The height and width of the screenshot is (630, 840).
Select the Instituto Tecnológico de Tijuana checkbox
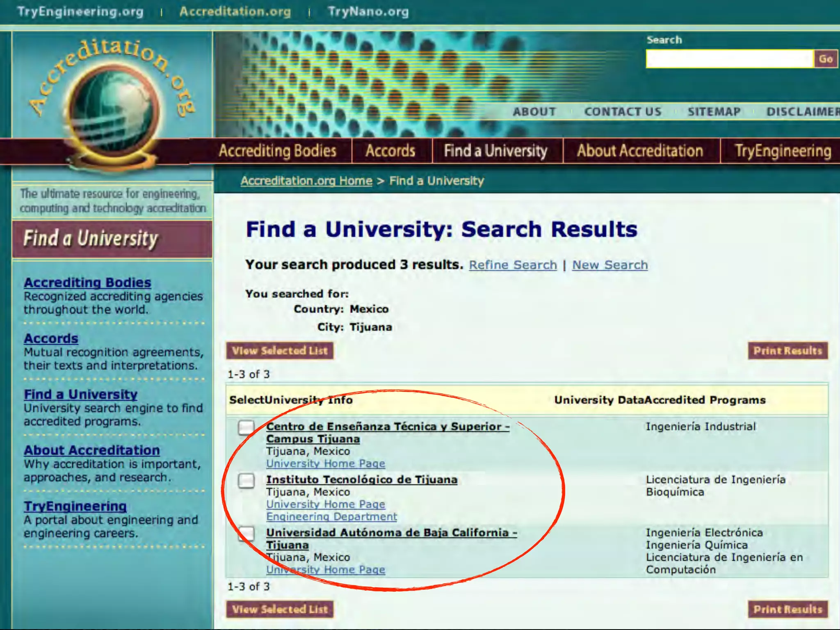coord(246,480)
